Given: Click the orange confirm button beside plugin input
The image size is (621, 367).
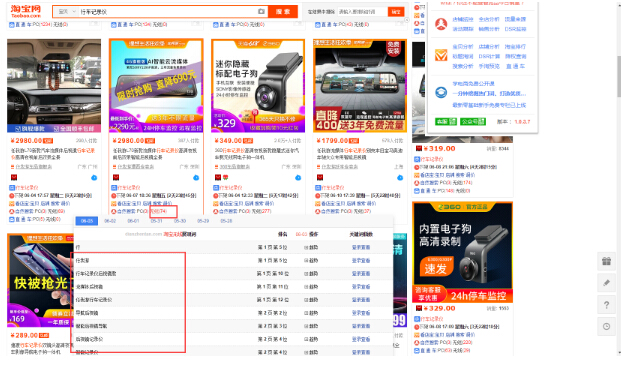Looking at the screenshot, I should (396, 12).
